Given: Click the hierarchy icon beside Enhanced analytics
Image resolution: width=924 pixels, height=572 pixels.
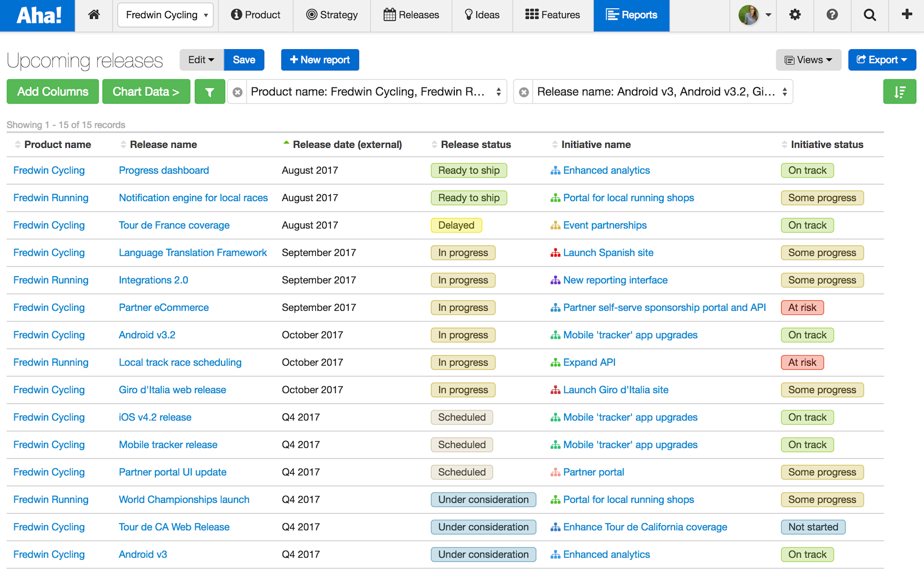Looking at the screenshot, I should (x=555, y=170).
